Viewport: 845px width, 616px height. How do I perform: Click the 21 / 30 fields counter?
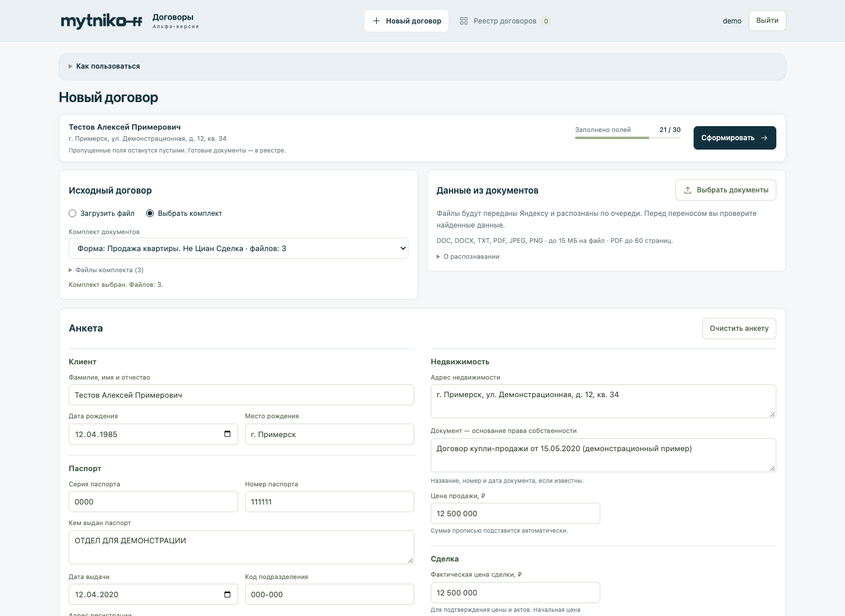click(x=670, y=130)
